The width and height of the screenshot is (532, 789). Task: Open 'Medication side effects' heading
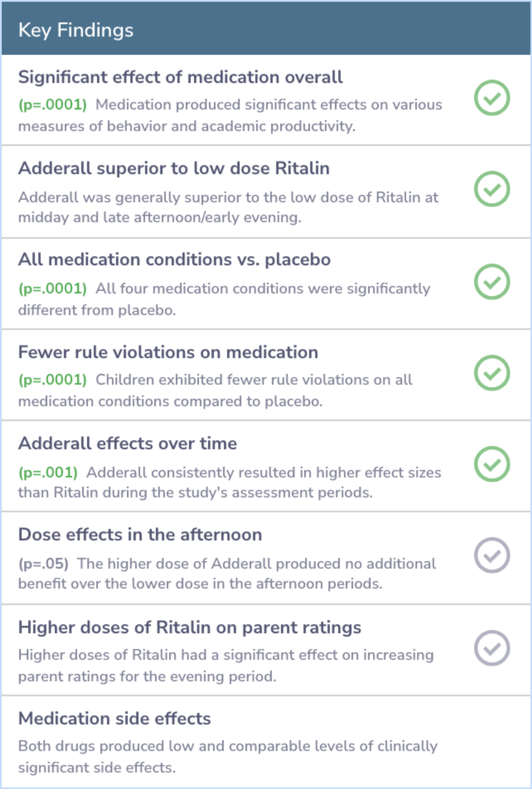[114, 719]
